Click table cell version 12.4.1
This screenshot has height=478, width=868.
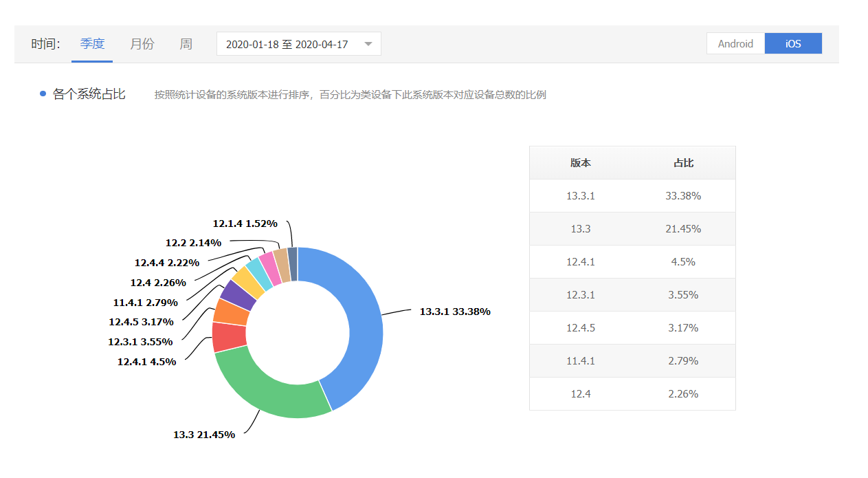tap(581, 262)
